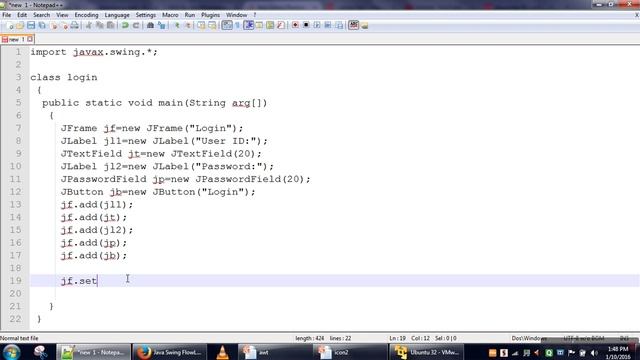Save the current recorded macro icon
This screenshot has width=640, height=360.
(339, 25)
